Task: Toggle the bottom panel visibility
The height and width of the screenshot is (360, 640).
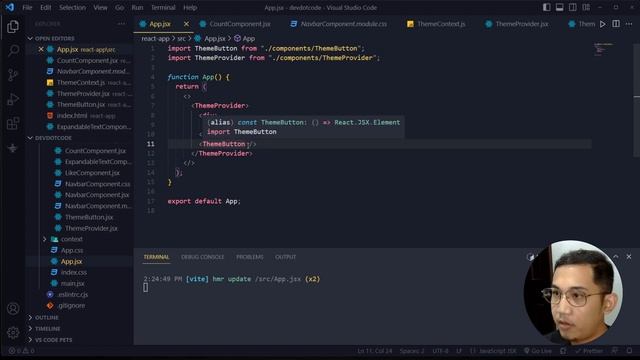Action: pos(560,7)
